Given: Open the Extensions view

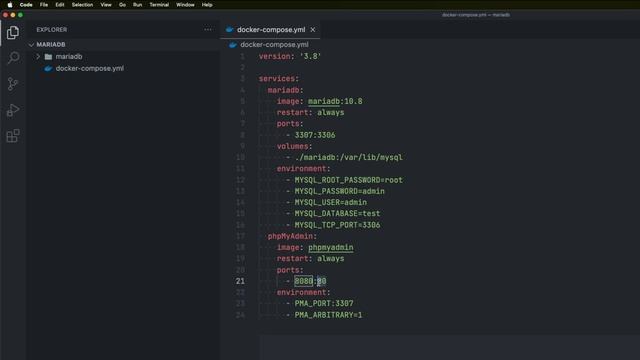Looking at the screenshot, I should coord(13,136).
